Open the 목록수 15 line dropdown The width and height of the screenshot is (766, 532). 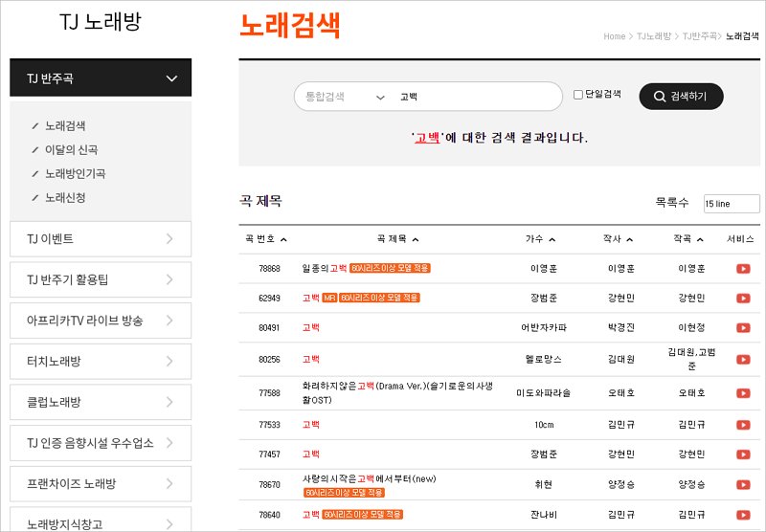(731, 204)
